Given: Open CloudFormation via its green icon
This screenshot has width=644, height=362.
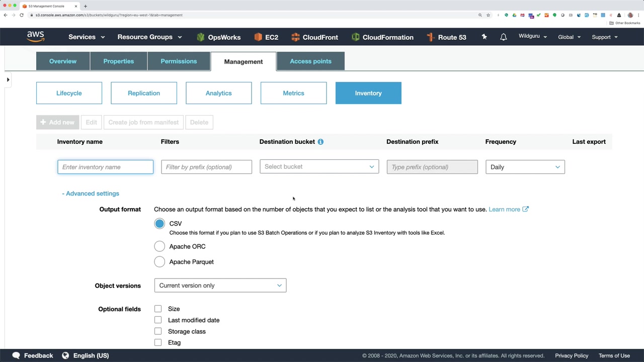Looking at the screenshot, I should click(355, 37).
